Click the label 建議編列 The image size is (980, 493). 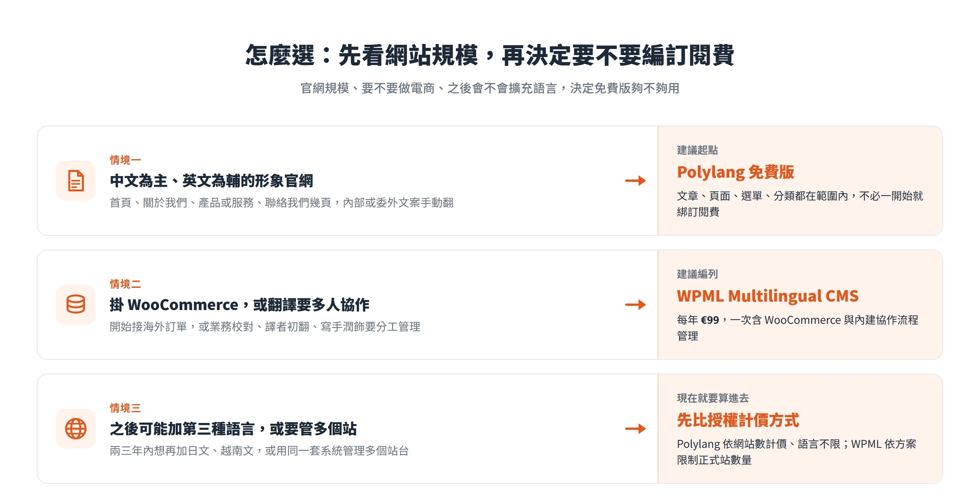coord(697,274)
